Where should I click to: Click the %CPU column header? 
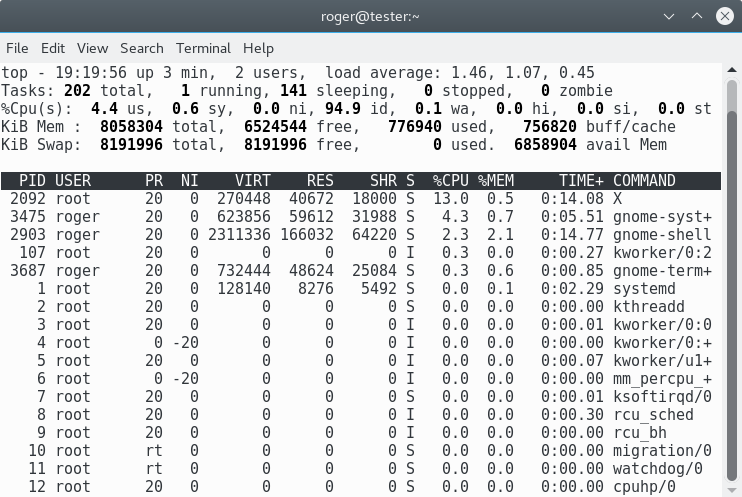point(450,181)
